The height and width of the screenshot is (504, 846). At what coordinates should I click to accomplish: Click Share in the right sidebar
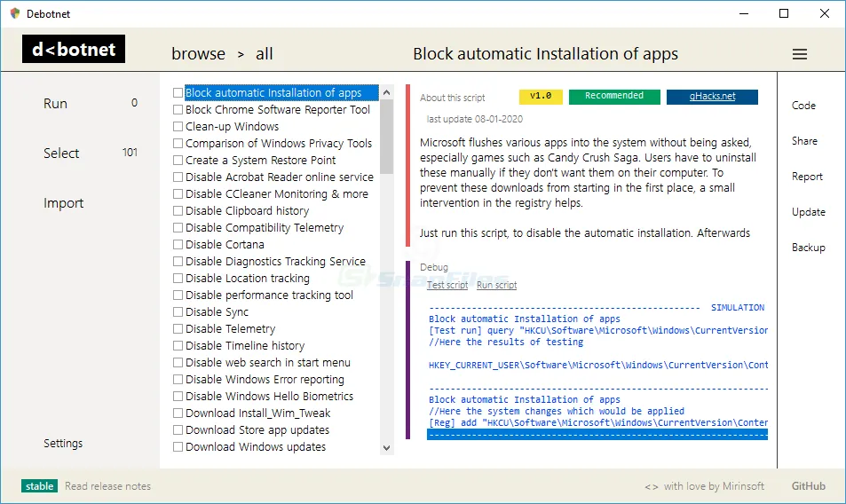804,141
